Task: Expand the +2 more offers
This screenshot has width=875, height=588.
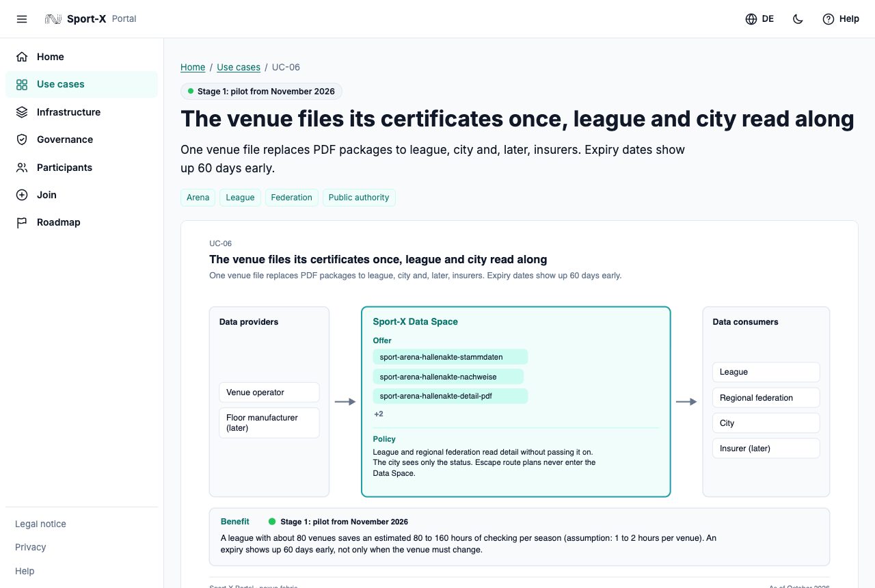Action: (x=379, y=414)
